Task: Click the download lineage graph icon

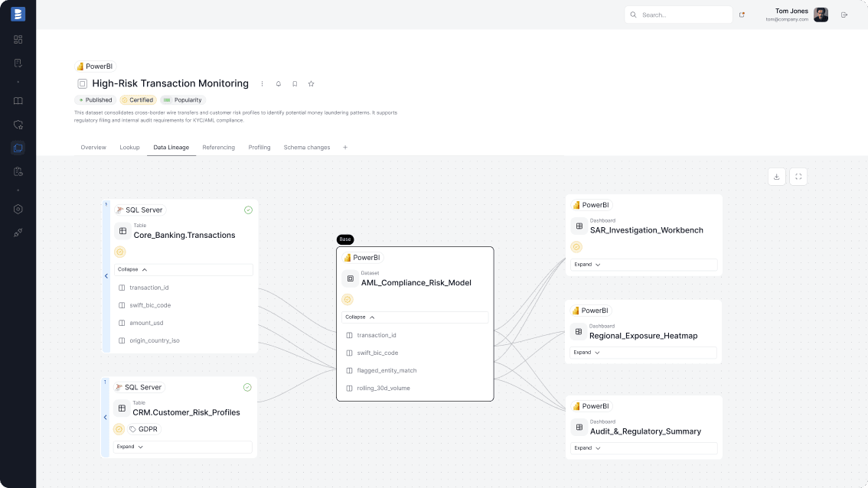Action: pyautogui.click(x=776, y=176)
